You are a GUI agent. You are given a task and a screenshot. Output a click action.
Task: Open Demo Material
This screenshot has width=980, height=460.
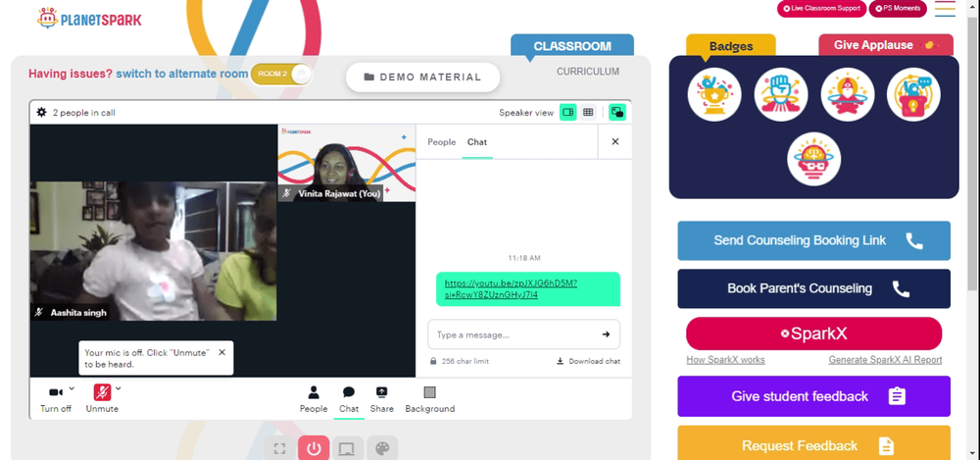pyautogui.click(x=423, y=77)
